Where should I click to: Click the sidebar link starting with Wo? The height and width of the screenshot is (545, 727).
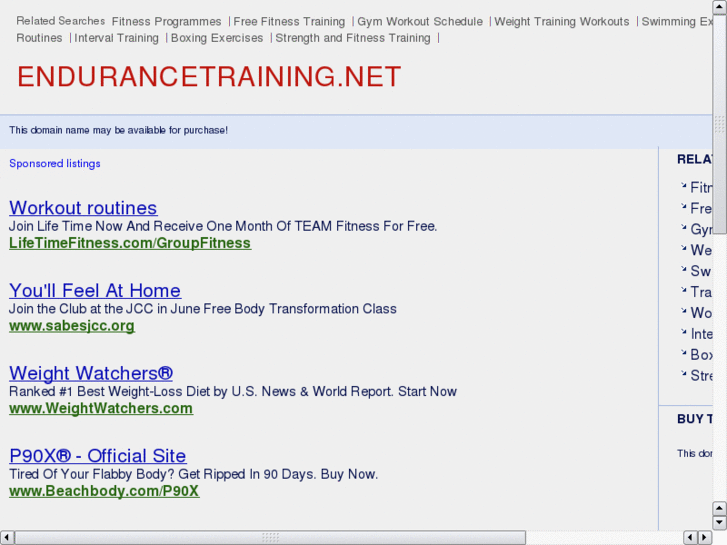tap(701, 313)
